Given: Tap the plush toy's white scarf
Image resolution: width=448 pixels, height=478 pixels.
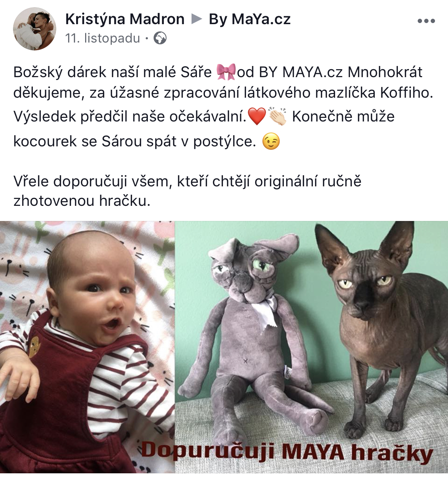Looking at the screenshot, I should click(x=265, y=310).
